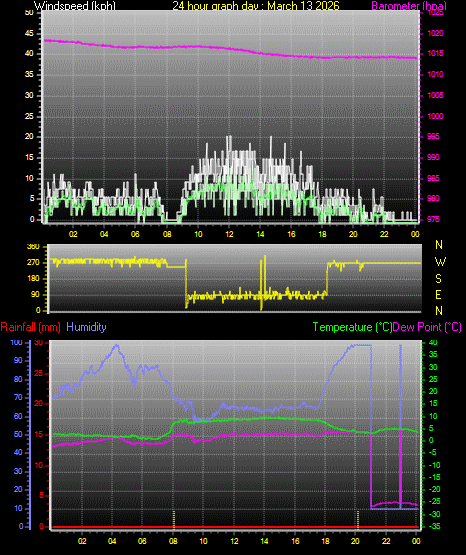This screenshot has height=555, width=466.
Task: Click the "70" humidity axis value
Action: pos(18,397)
